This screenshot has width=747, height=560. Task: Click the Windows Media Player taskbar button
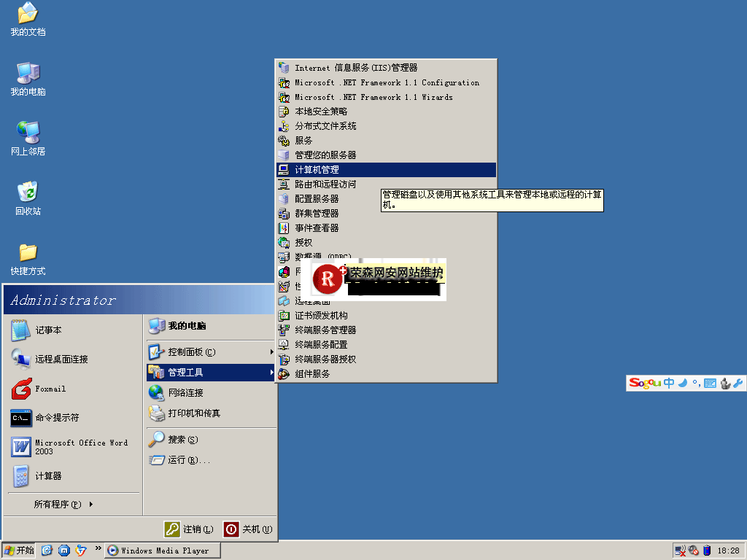[x=161, y=551]
